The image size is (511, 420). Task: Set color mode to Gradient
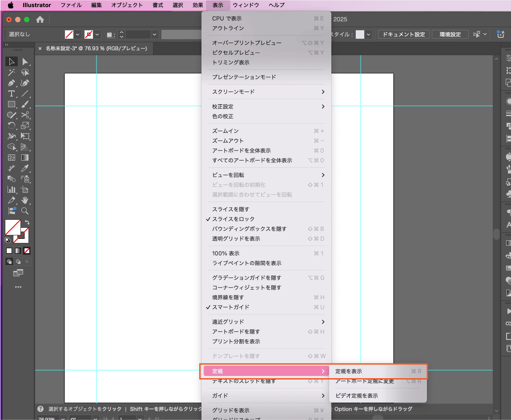pos(18,251)
